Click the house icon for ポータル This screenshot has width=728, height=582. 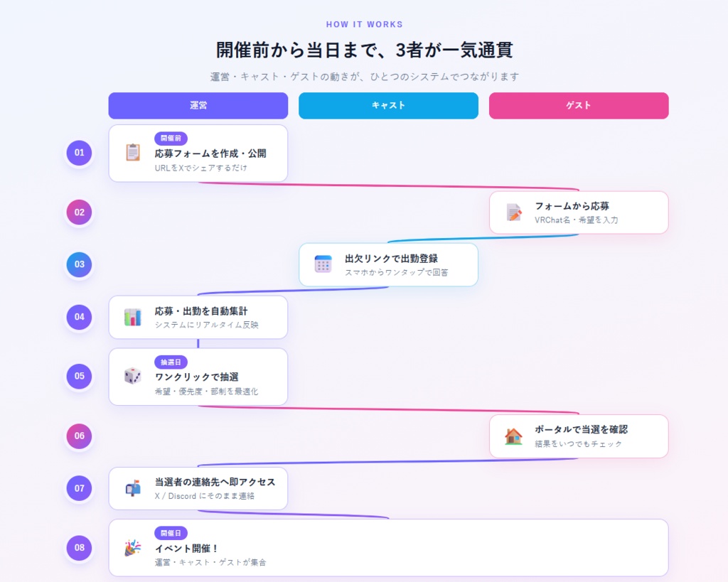click(513, 436)
